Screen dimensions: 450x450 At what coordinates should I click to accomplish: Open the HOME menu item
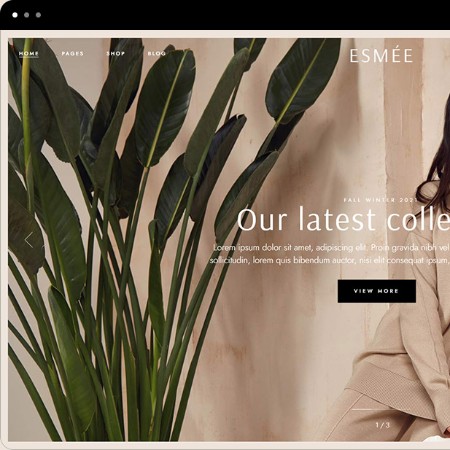(29, 53)
